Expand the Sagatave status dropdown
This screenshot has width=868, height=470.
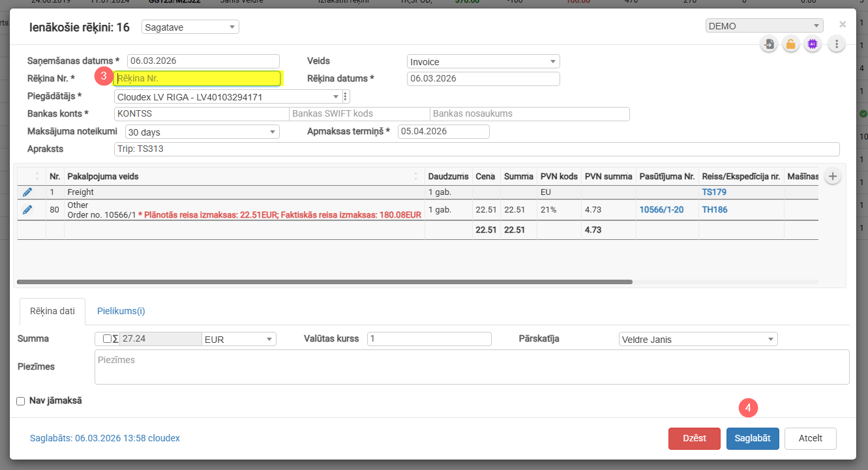[190, 27]
